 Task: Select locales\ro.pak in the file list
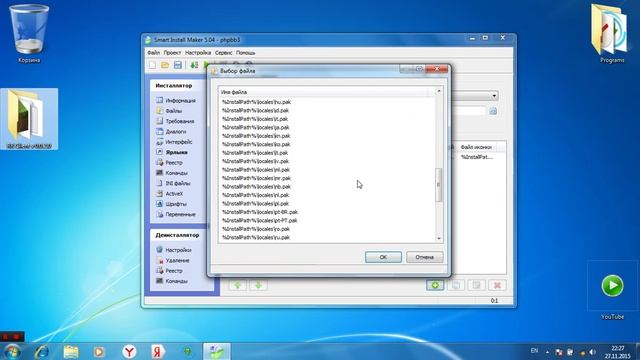click(256, 229)
